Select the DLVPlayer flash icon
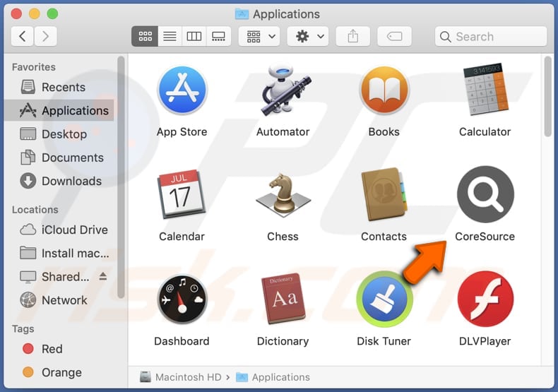This screenshot has height=392, width=558. click(485, 299)
